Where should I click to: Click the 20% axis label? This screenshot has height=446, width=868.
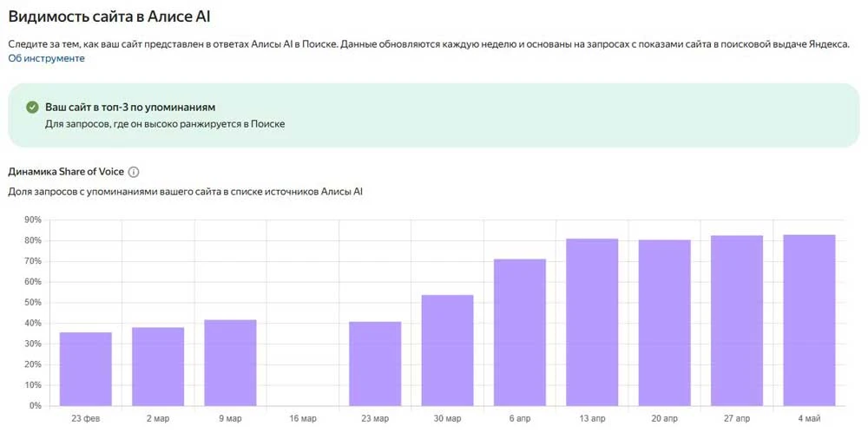click(33, 364)
